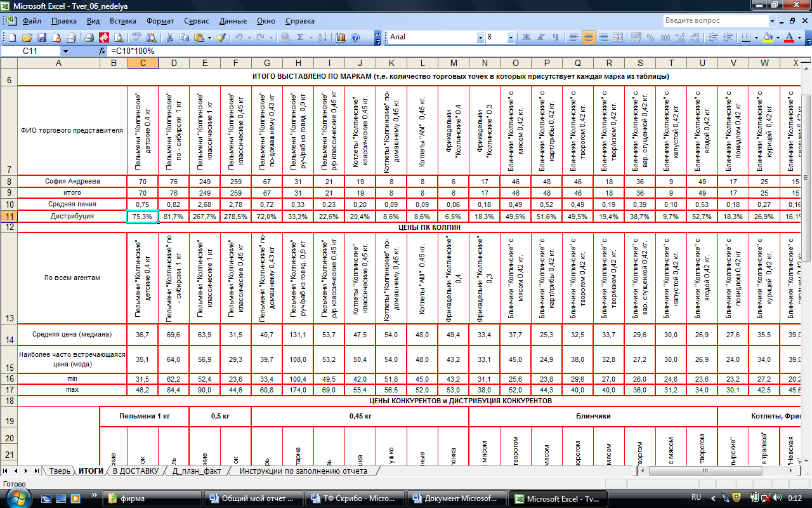The width and height of the screenshot is (812, 508).
Task: Run the spelling check (ABC icon)
Action: (x=136, y=37)
